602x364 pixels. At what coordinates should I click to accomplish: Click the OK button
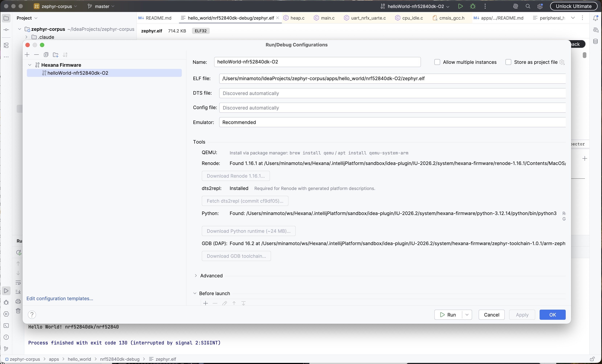(552, 315)
